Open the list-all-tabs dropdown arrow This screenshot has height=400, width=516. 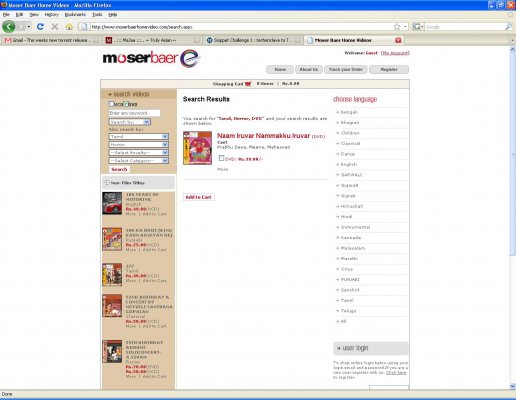click(512, 40)
